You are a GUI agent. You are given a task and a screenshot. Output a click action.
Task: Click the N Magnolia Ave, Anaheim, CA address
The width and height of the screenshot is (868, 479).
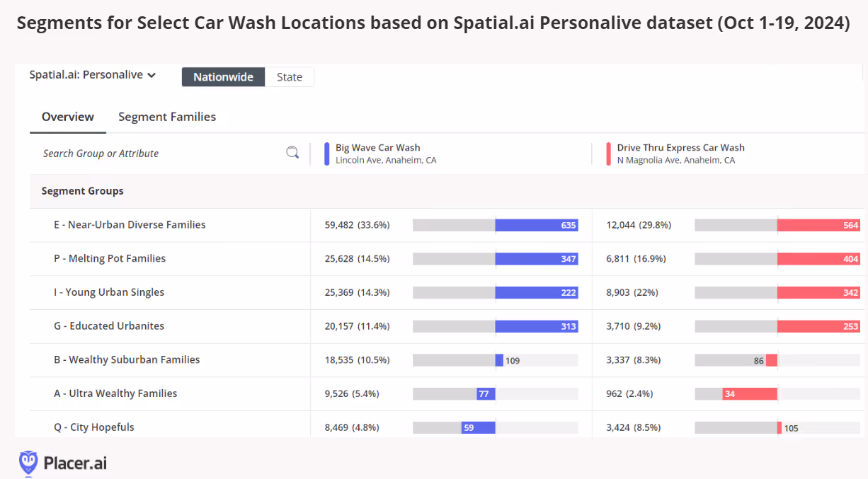coord(676,161)
